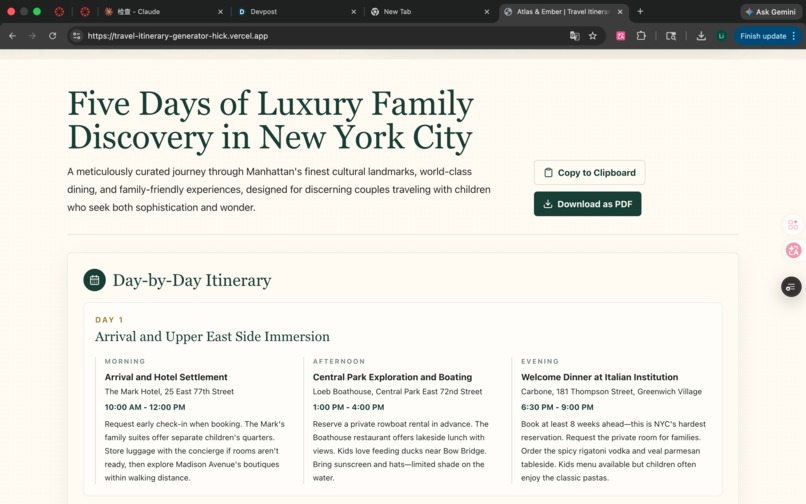Click the dark round floating list icon

point(791,286)
